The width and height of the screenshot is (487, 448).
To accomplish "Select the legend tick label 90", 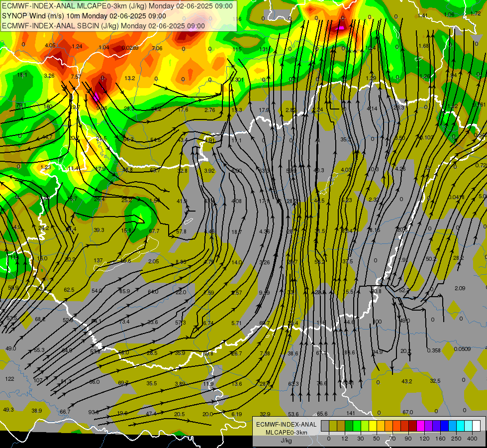I will click(408, 439).
